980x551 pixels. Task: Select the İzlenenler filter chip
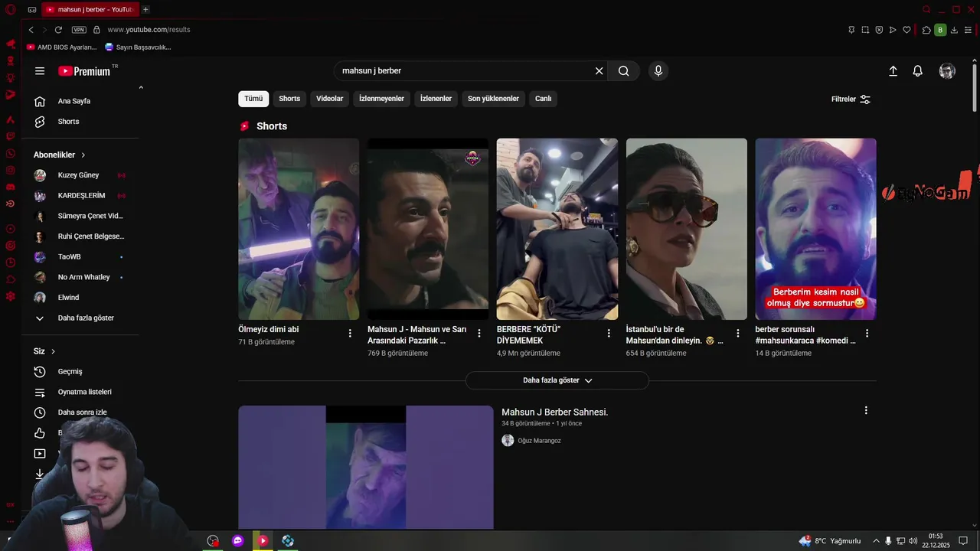click(436, 99)
